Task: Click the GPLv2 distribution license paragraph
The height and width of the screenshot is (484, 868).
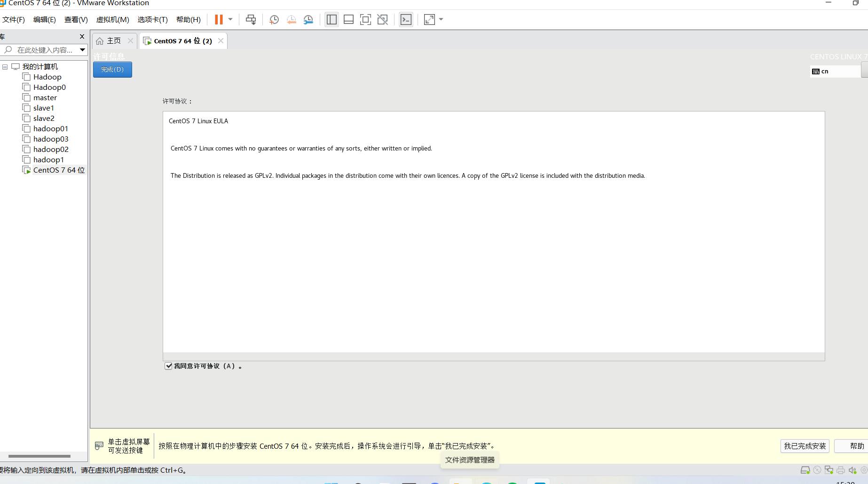Action: (x=408, y=176)
